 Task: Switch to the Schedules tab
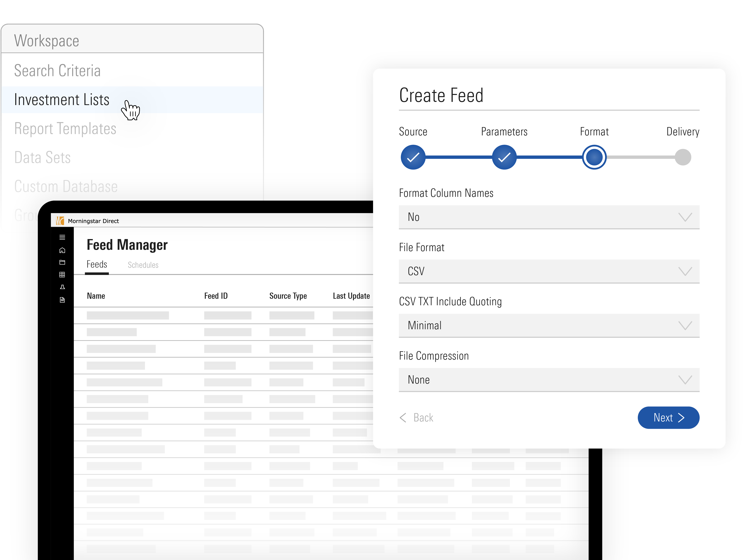click(143, 265)
